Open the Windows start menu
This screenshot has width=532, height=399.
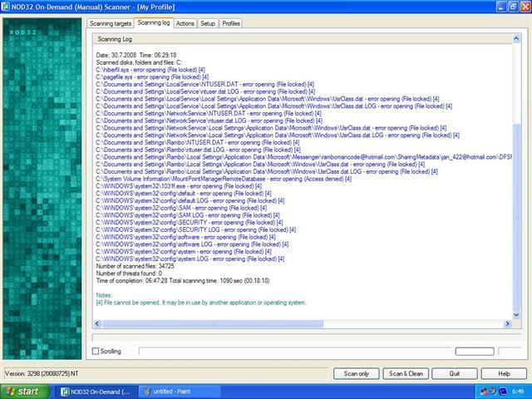25,392
